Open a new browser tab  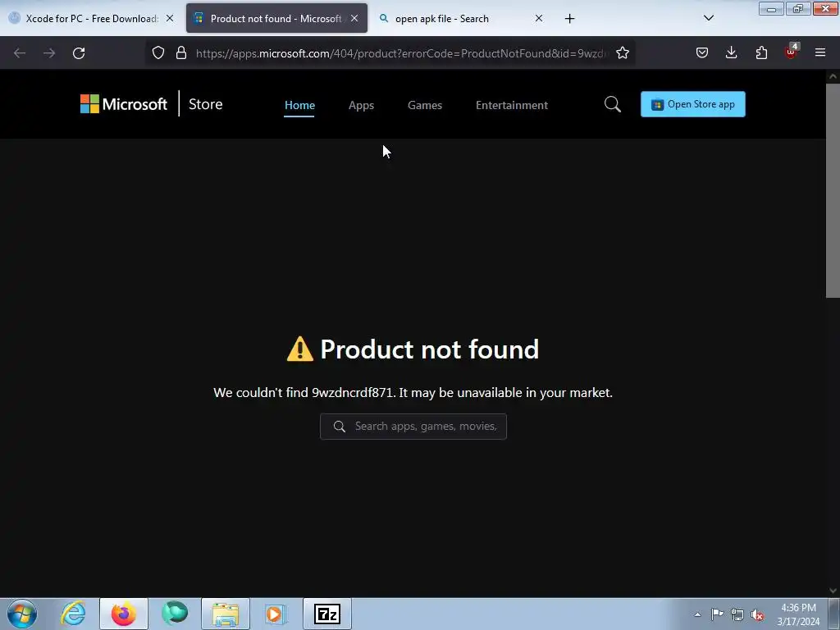click(x=569, y=19)
